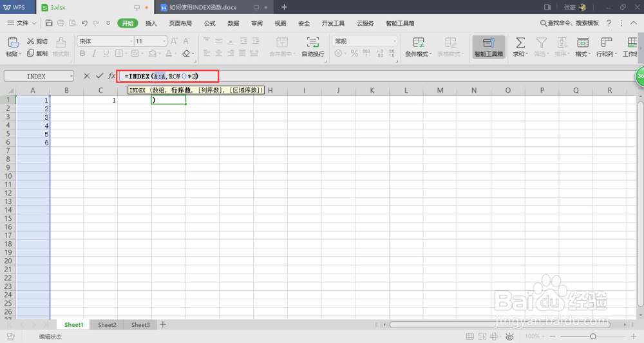Viewport: 644px width, 343px height.
Task: Open the Data (数据) tab
Action: pyautogui.click(x=233, y=23)
